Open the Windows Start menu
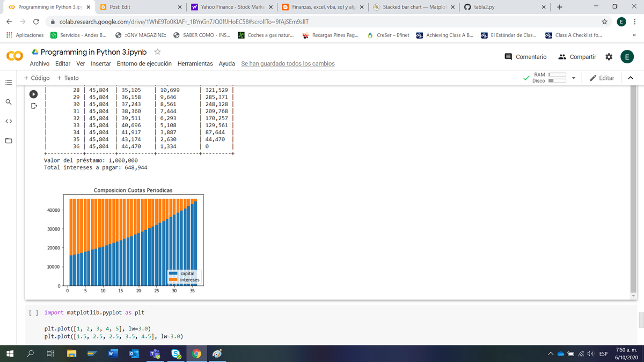644x362 pixels. (10, 353)
